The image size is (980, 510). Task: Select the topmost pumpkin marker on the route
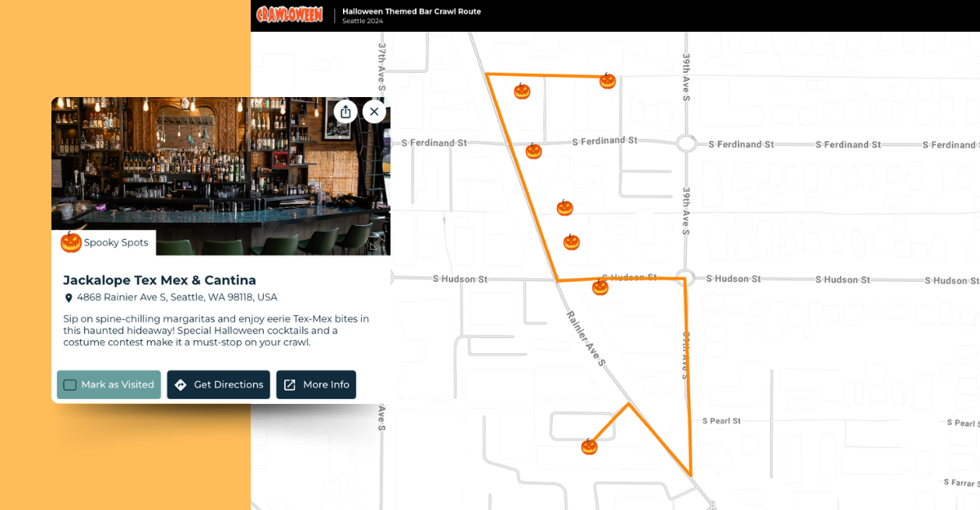pos(608,81)
